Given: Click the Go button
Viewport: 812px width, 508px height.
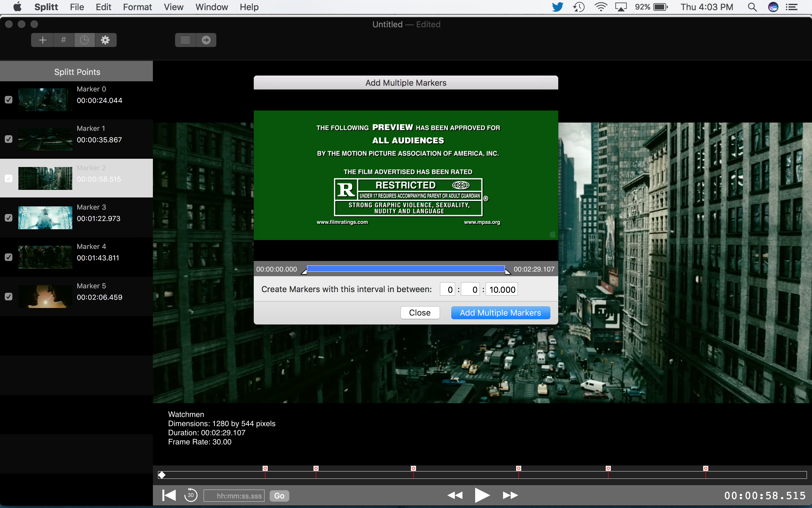Looking at the screenshot, I should (x=279, y=496).
